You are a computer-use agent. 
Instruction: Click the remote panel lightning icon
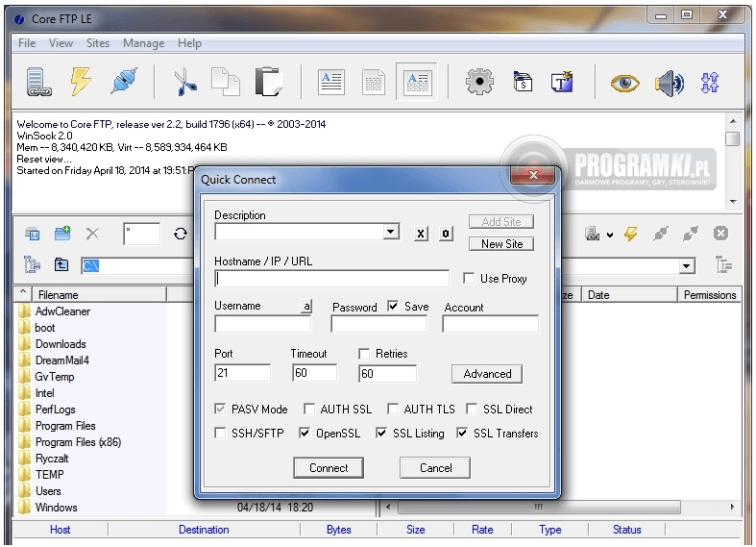point(631,234)
